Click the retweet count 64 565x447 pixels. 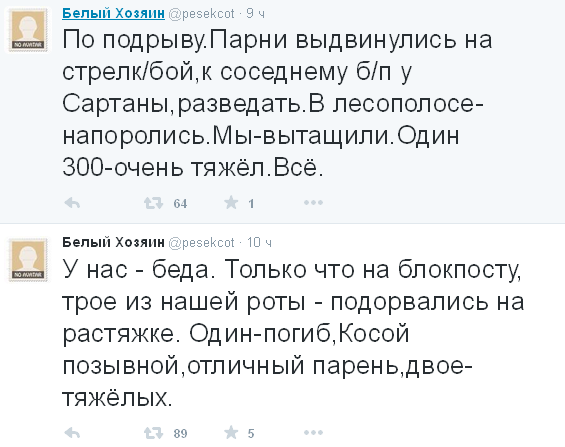click(180, 204)
